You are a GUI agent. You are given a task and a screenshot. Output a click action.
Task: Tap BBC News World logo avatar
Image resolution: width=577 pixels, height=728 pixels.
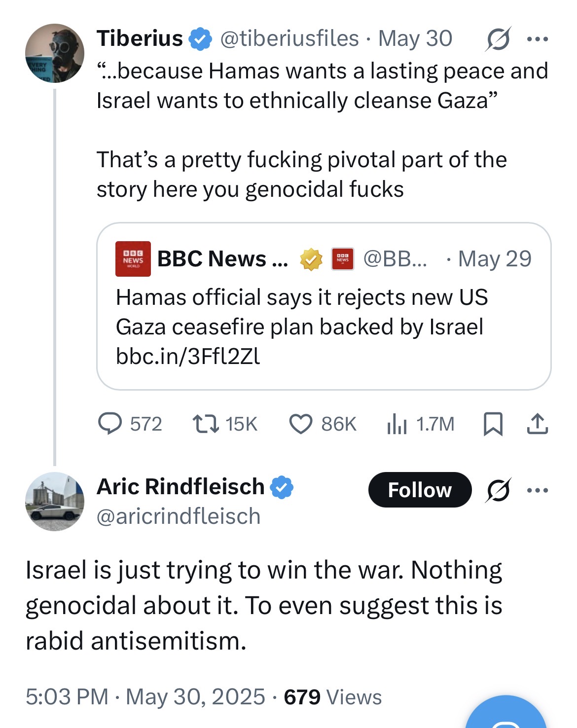133,259
